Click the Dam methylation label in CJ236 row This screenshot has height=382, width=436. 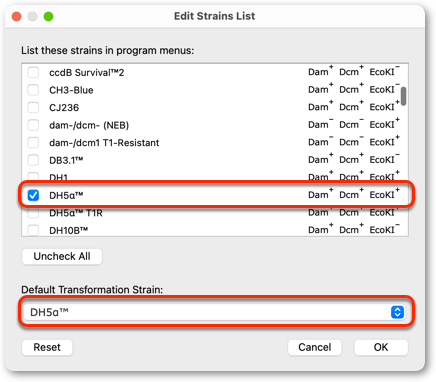point(320,106)
